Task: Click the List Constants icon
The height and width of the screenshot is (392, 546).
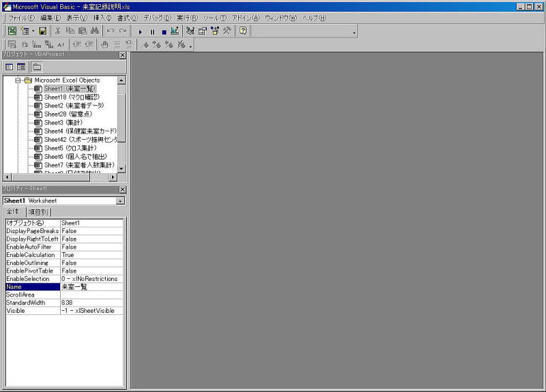Action: (x=25, y=44)
